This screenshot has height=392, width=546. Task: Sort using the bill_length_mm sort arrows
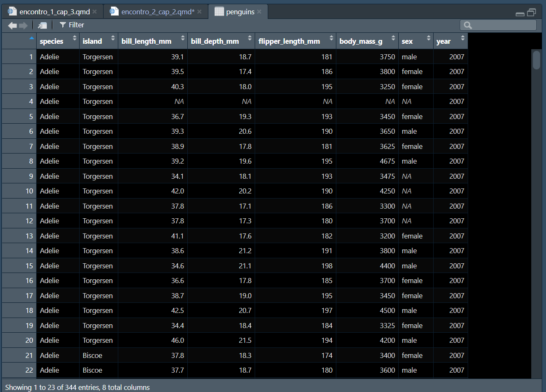[183, 38]
